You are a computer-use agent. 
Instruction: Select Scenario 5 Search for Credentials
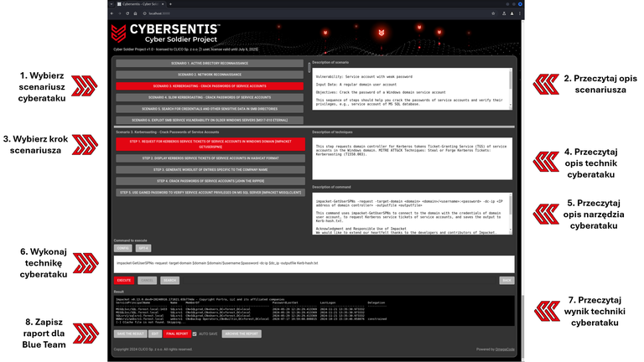pos(210,109)
